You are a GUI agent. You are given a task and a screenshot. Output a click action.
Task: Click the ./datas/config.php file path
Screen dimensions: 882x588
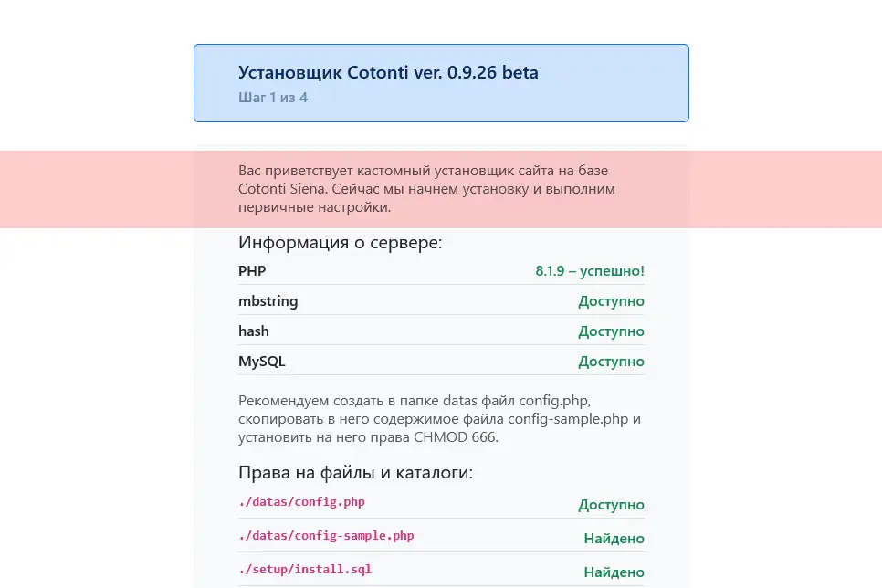pos(301,502)
